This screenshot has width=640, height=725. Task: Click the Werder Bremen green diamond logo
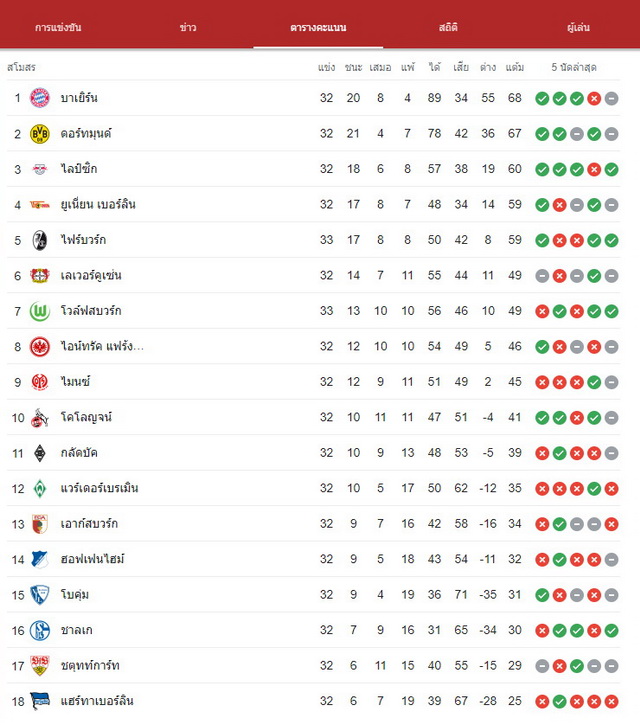pyautogui.click(x=40, y=488)
